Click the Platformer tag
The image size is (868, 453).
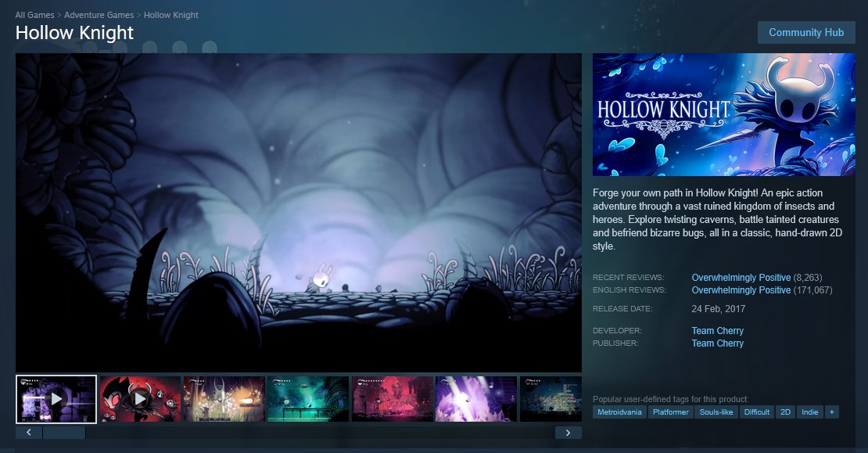coord(670,412)
